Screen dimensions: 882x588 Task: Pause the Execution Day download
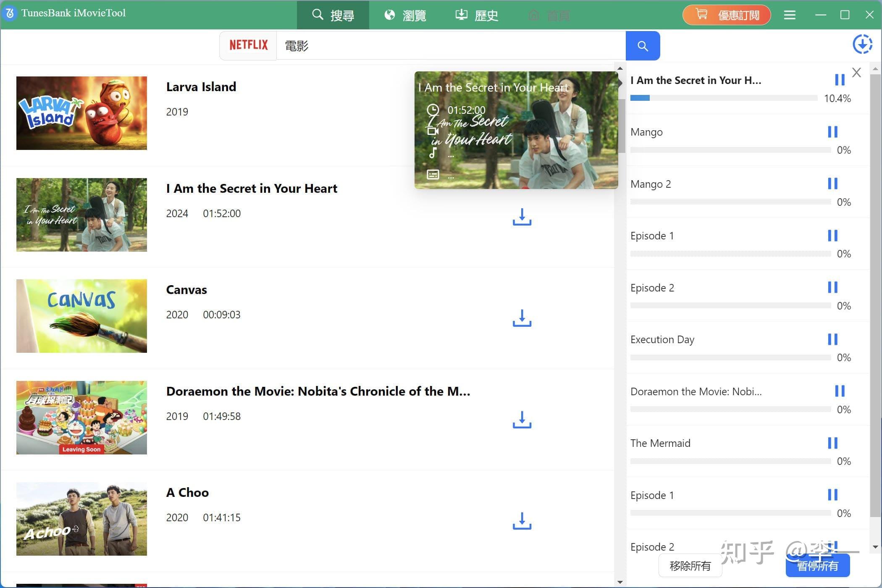pyautogui.click(x=833, y=339)
